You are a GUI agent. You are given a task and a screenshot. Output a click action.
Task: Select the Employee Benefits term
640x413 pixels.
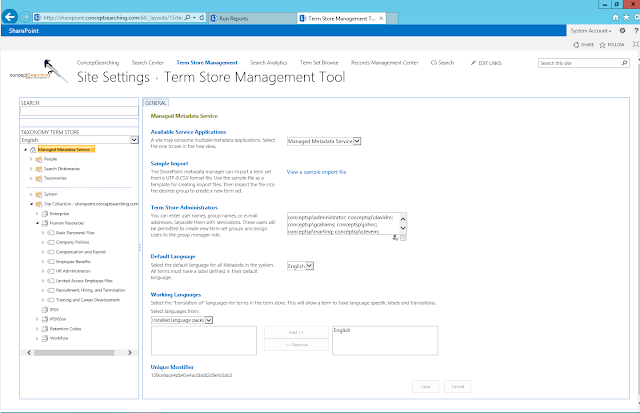73,262
